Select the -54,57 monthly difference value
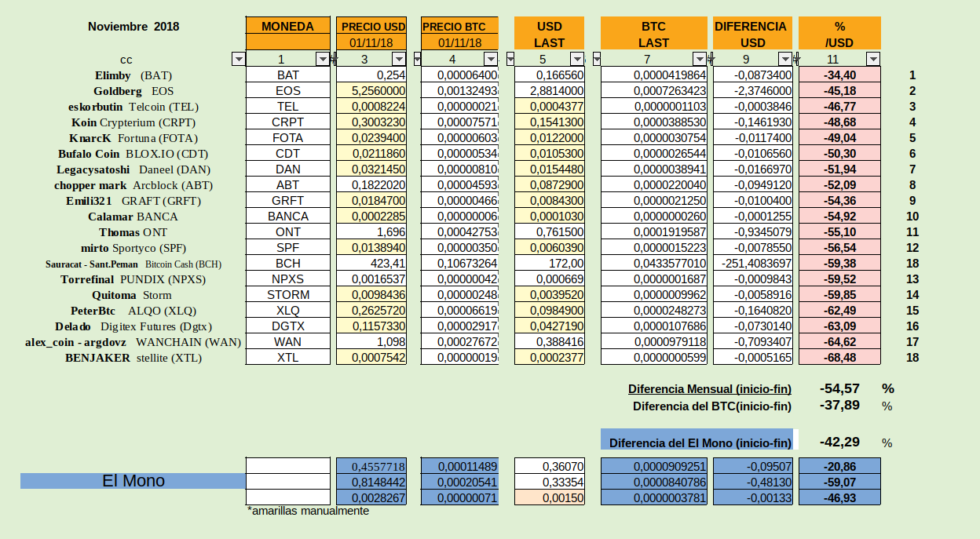Image resolution: width=980 pixels, height=539 pixels. coord(839,388)
